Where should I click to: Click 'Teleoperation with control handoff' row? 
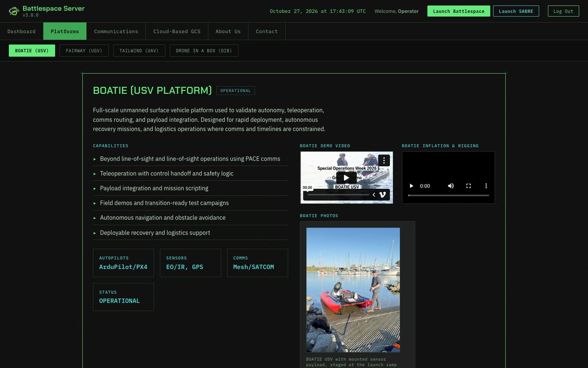click(x=191, y=174)
